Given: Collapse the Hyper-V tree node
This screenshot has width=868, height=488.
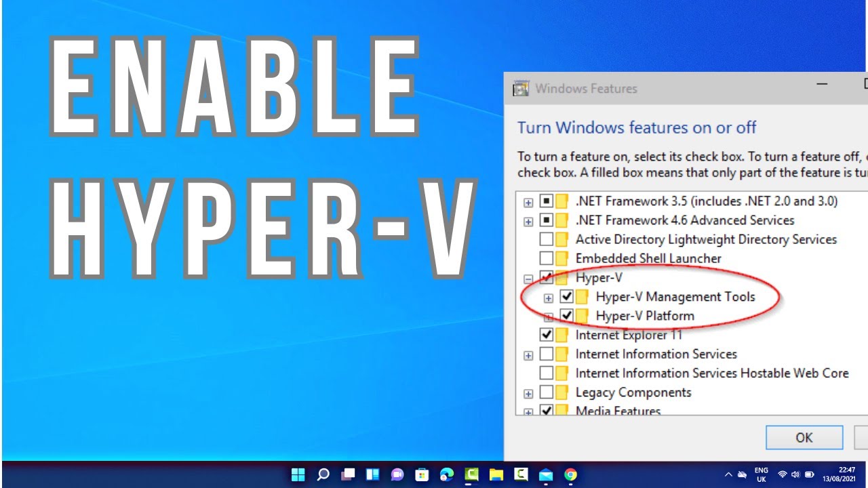Looking at the screenshot, I should pos(528,279).
